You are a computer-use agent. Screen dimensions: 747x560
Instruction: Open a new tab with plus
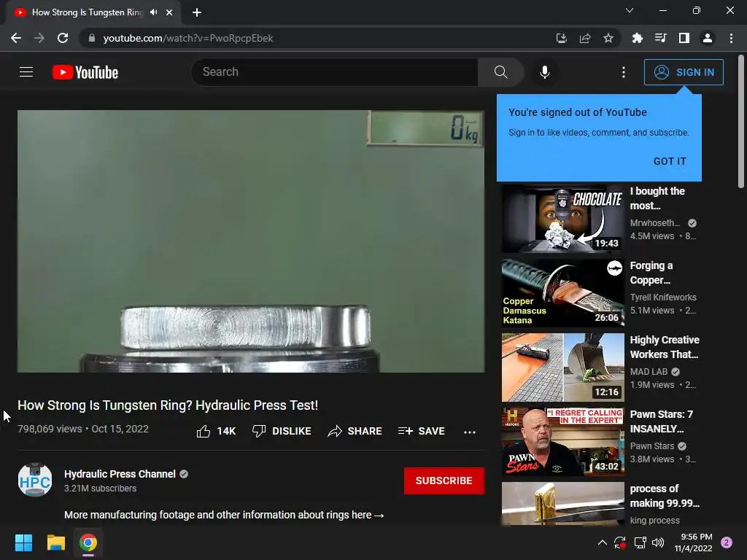[x=197, y=12]
